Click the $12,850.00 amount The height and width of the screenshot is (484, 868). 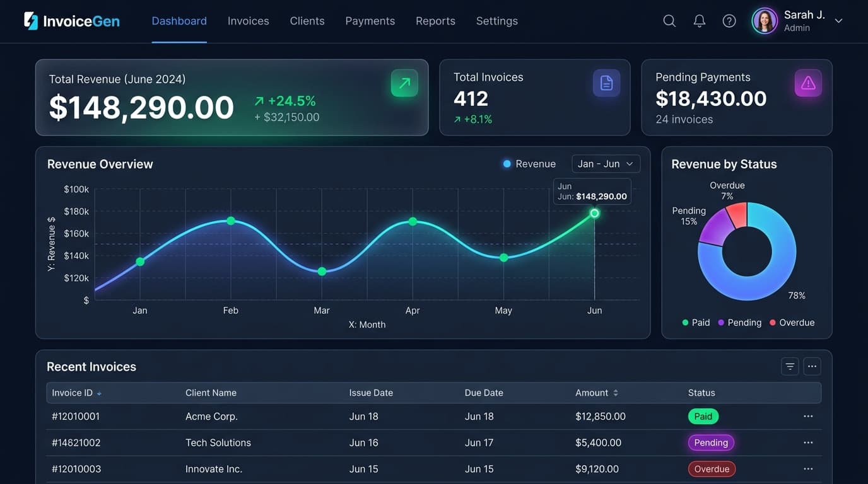[601, 417]
